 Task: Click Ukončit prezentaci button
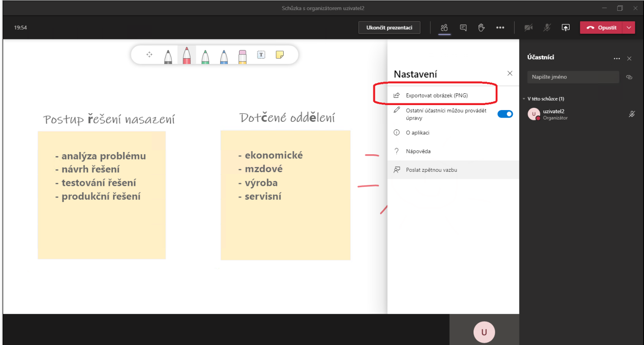coord(389,28)
